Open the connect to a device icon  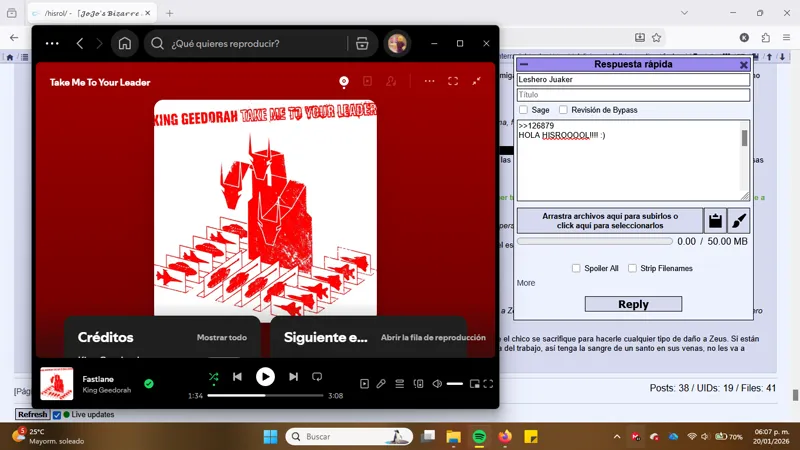click(x=418, y=384)
